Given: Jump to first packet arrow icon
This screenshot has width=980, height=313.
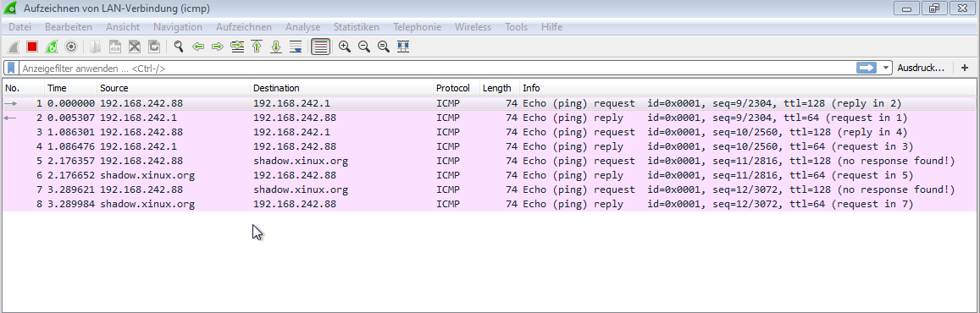Looking at the screenshot, I should (257, 47).
